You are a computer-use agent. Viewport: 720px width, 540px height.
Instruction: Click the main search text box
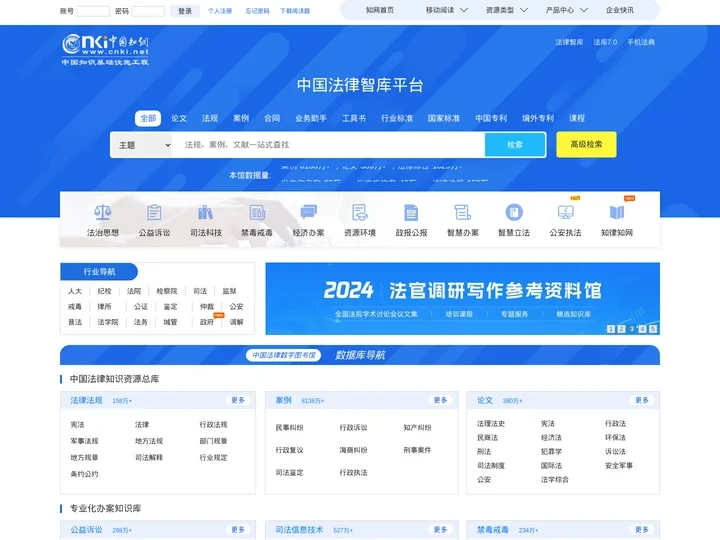tap(328, 145)
